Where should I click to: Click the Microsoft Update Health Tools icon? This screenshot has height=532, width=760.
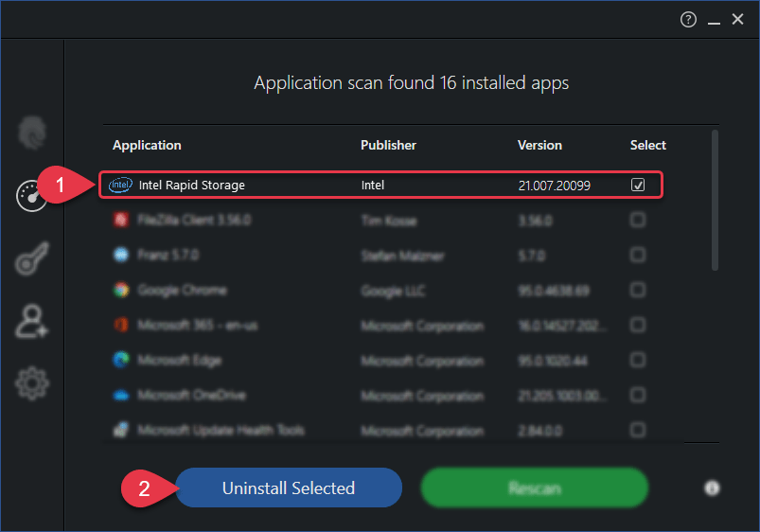(x=121, y=430)
